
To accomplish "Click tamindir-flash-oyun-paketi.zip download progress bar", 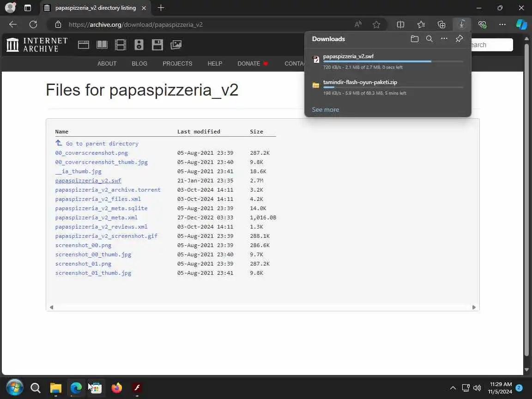I will point(393,87).
